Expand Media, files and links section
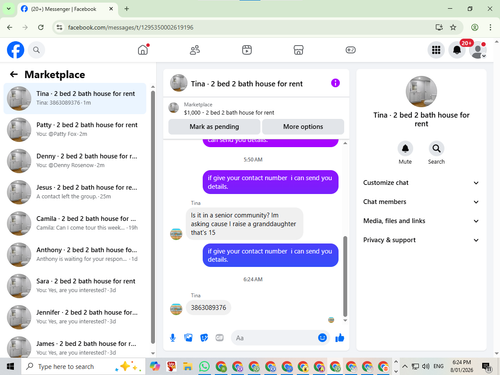This screenshot has width=500, height=375. (x=421, y=221)
